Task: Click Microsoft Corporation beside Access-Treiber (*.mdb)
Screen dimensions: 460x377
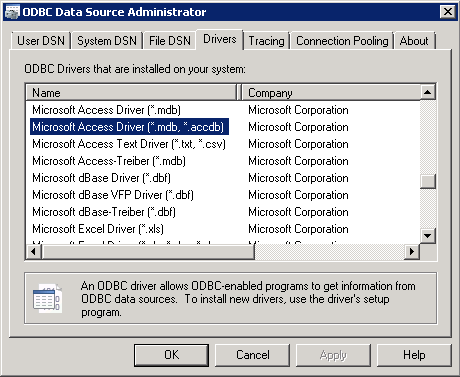Action: click(x=298, y=161)
